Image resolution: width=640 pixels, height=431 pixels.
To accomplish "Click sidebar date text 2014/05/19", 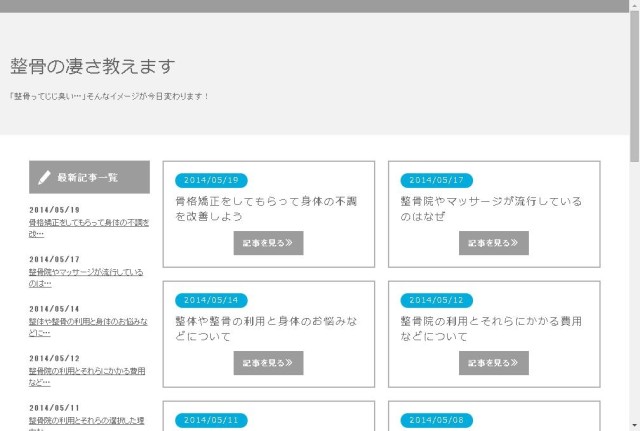I will click(x=54, y=210).
